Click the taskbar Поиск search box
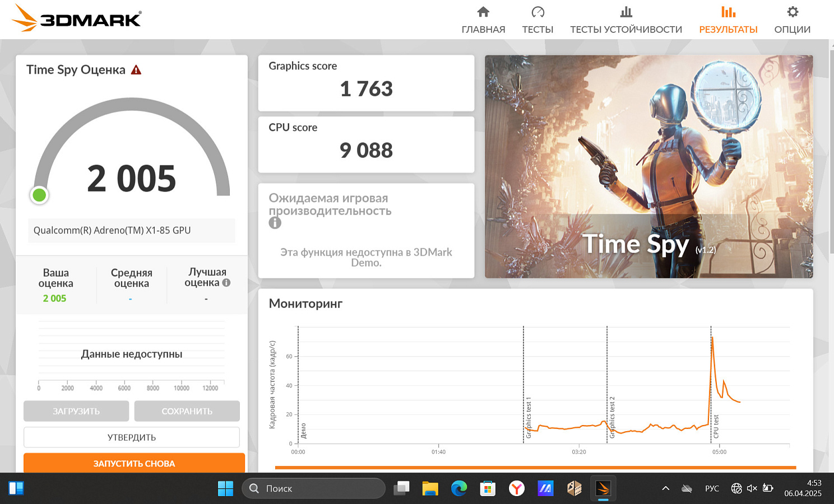834x504 pixels. coord(313,488)
